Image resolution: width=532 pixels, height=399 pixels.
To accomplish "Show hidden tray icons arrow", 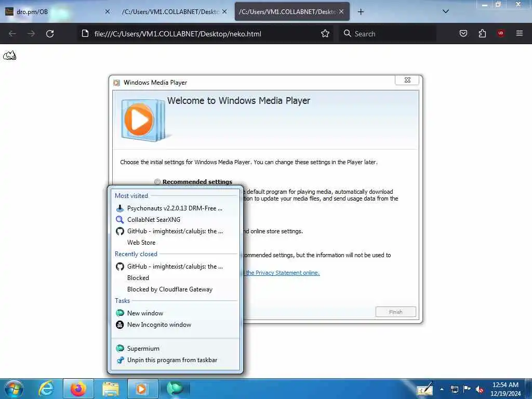I will pos(442,389).
